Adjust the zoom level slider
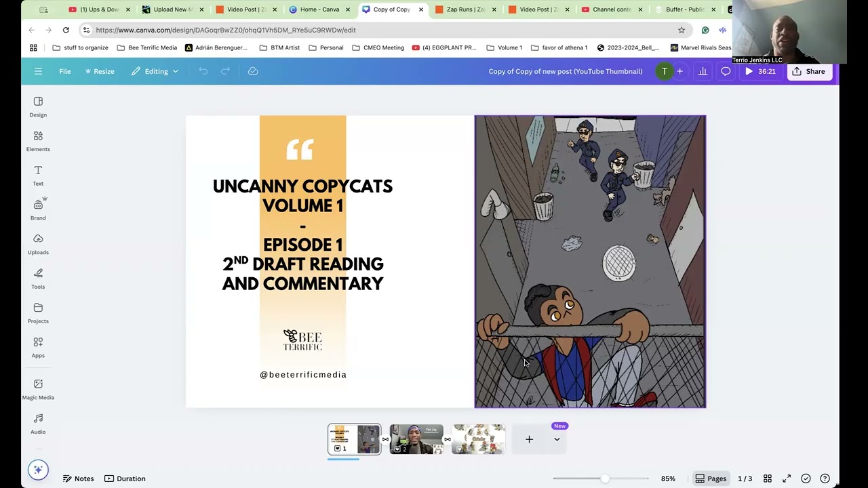868x488 pixels. point(604,479)
